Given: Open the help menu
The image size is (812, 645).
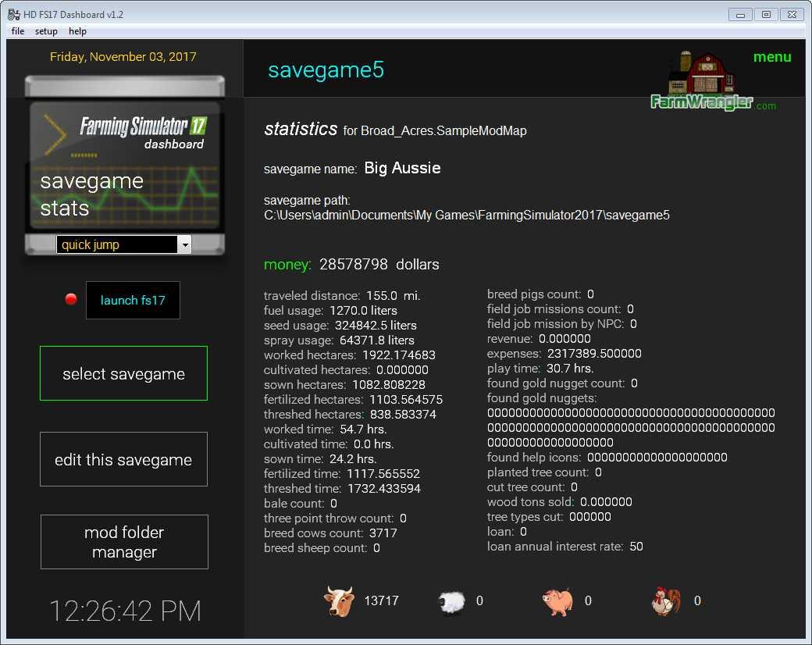Looking at the screenshot, I should pos(77,31).
